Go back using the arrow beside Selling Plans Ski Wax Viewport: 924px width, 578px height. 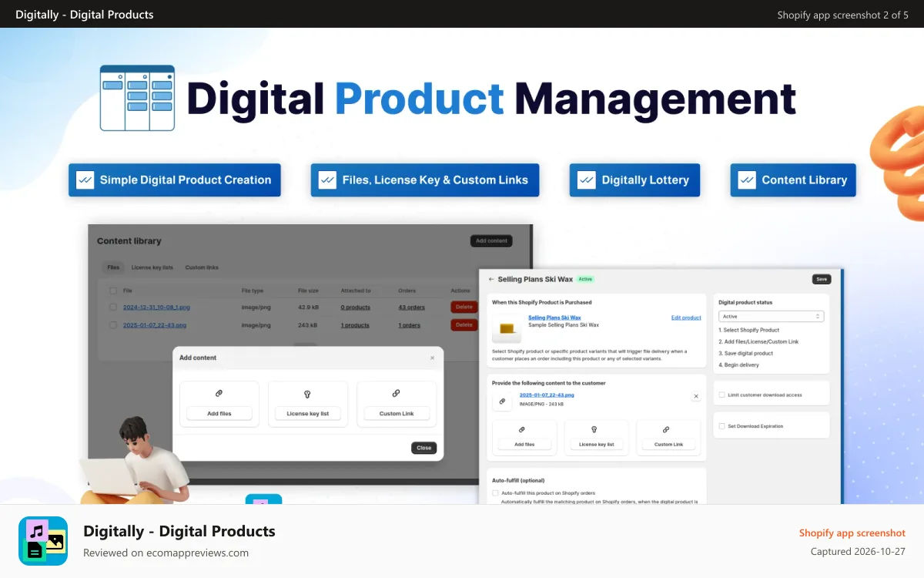491,279
